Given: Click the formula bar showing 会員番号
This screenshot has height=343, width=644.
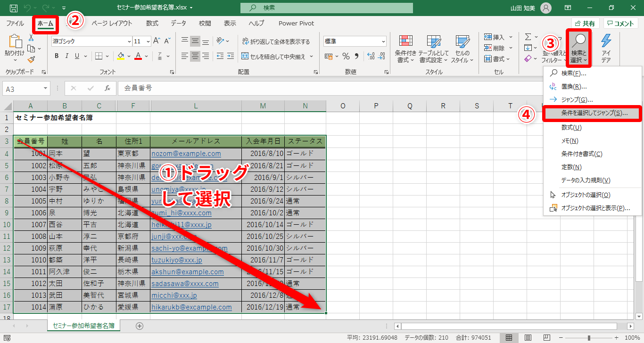Looking at the screenshot, I should [330, 88].
